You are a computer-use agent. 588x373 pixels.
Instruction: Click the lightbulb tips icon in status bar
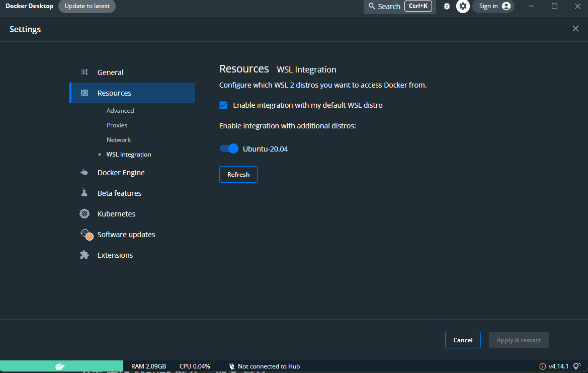click(x=577, y=366)
